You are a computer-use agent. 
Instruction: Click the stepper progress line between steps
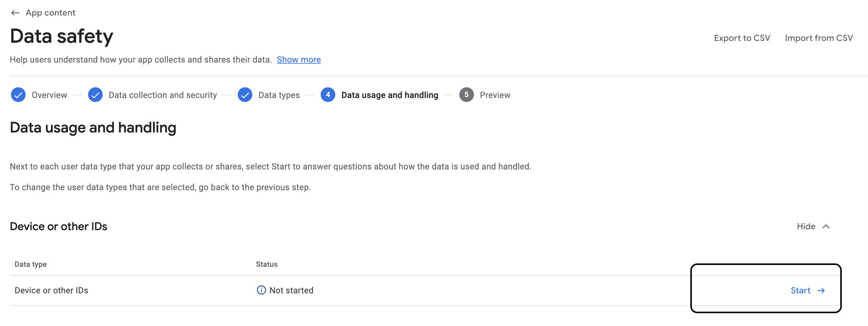(x=309, y=95)
